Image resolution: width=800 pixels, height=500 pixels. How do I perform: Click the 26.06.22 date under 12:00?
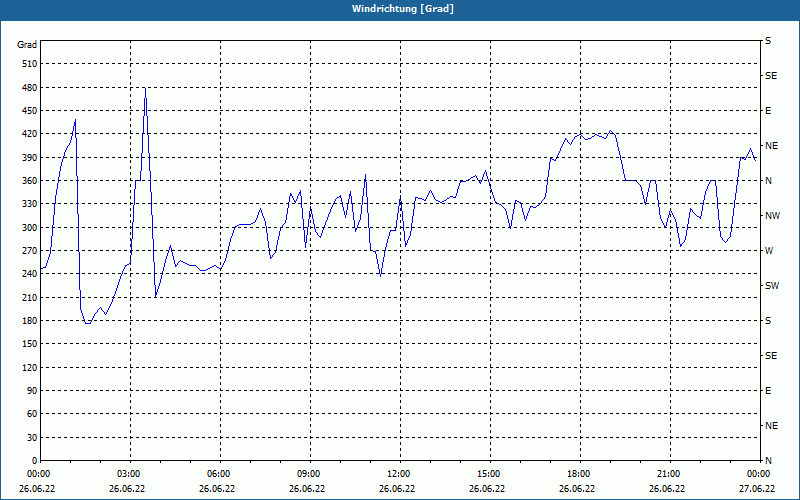pos(397,489)
